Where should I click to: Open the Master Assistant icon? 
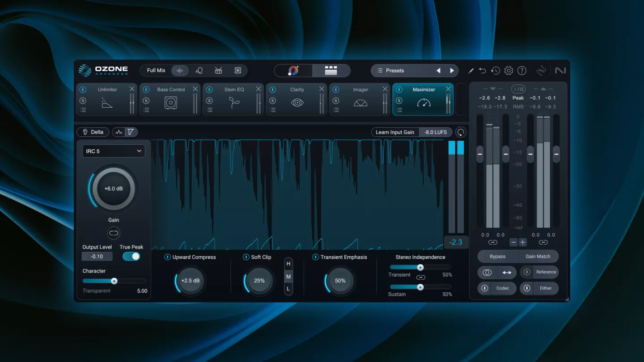click(x=293, y=71)
